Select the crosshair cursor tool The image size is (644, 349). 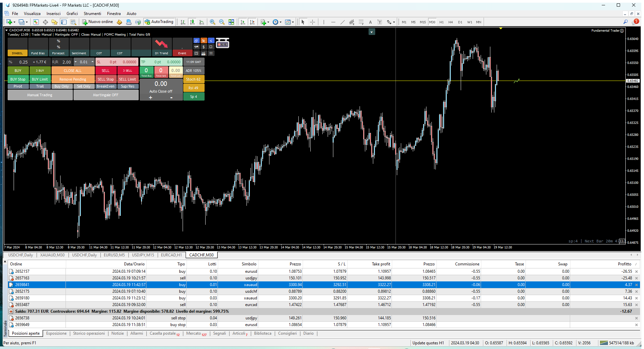312,22
